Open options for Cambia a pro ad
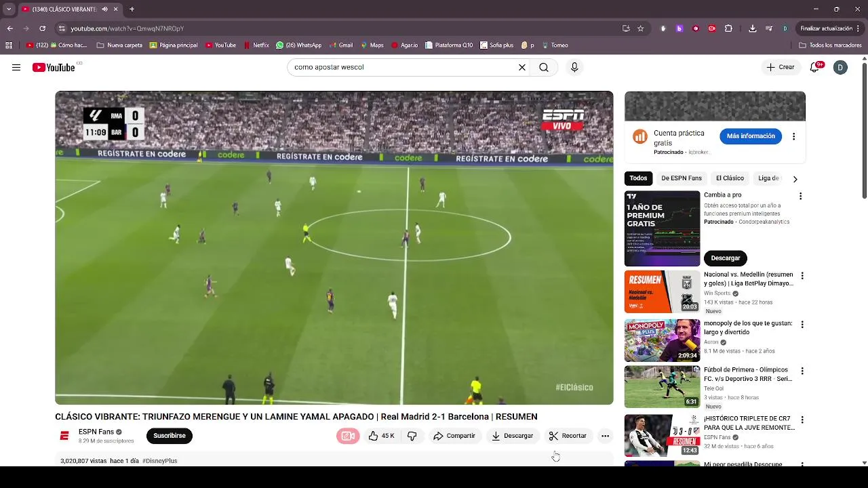 (x=800, y=196)
